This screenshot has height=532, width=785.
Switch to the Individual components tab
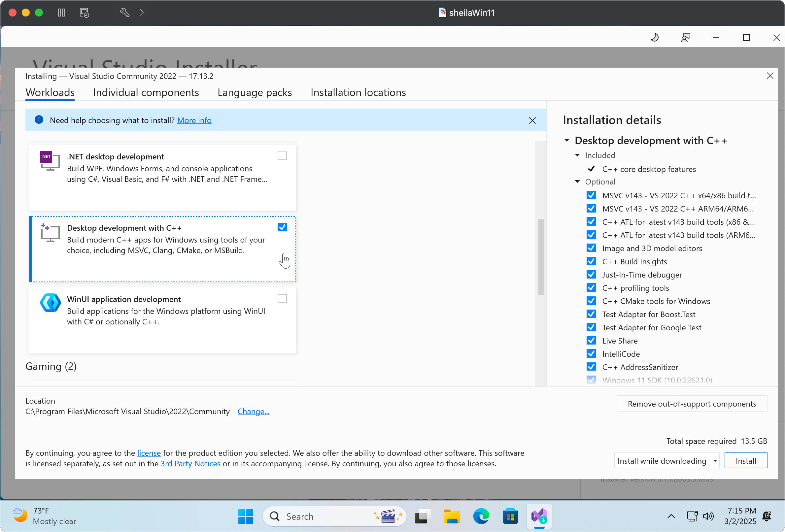pos(146,92)
